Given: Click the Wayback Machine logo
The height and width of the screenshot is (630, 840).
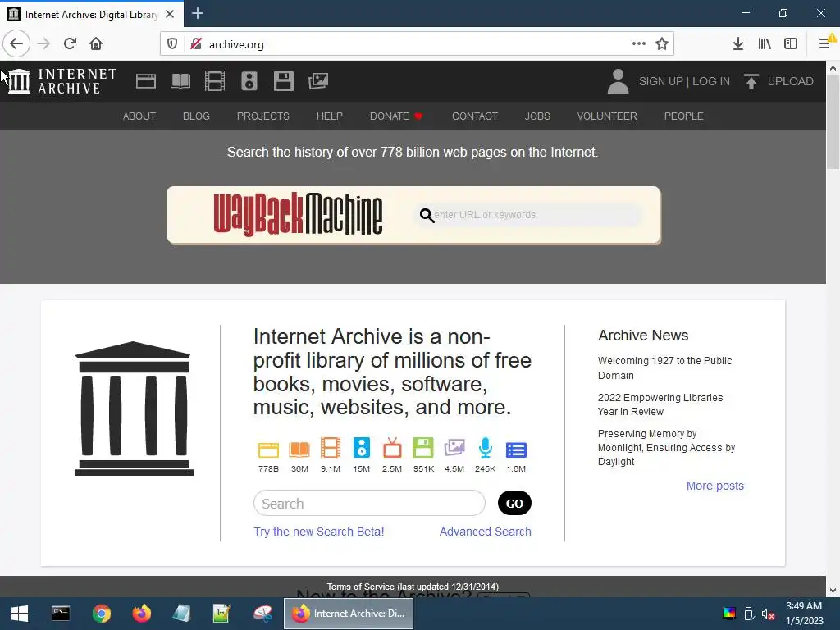Looking at the screenshot, I should (298, 214).
